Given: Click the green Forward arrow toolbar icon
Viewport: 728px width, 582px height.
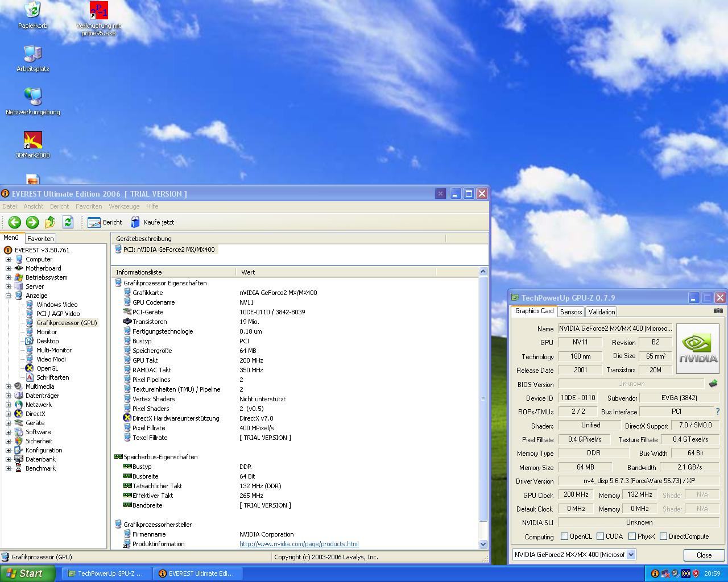Looking at the screenshot, I should [32, 222].
